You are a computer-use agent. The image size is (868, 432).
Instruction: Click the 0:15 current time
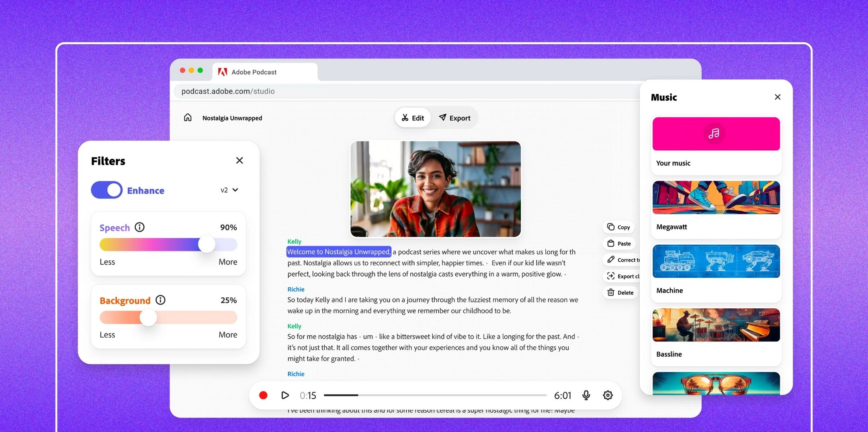click(308, 396)
